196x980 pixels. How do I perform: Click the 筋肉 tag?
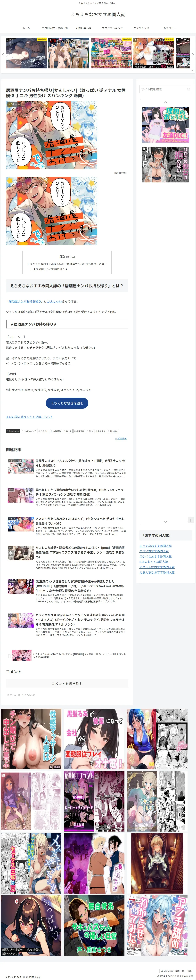point(90,431)
